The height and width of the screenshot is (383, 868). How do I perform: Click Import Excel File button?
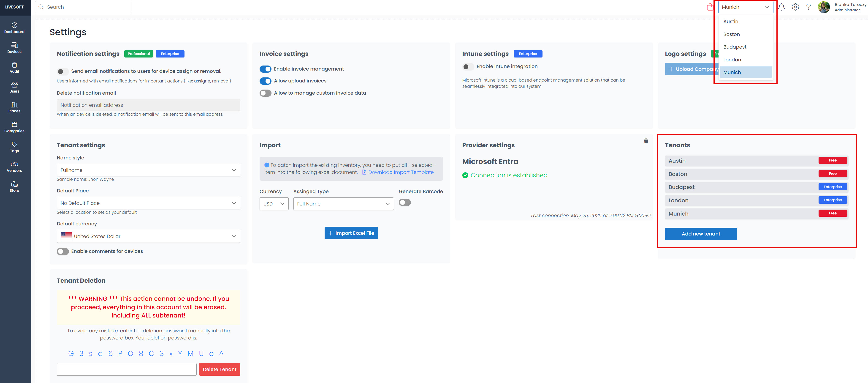click(x=351, y=233)
